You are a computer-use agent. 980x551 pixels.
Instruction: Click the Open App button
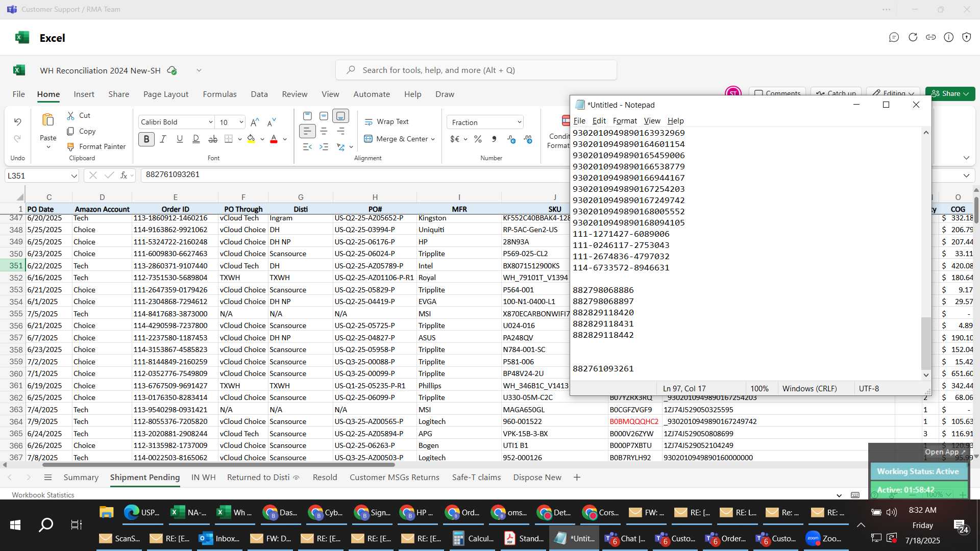(945, 452)
